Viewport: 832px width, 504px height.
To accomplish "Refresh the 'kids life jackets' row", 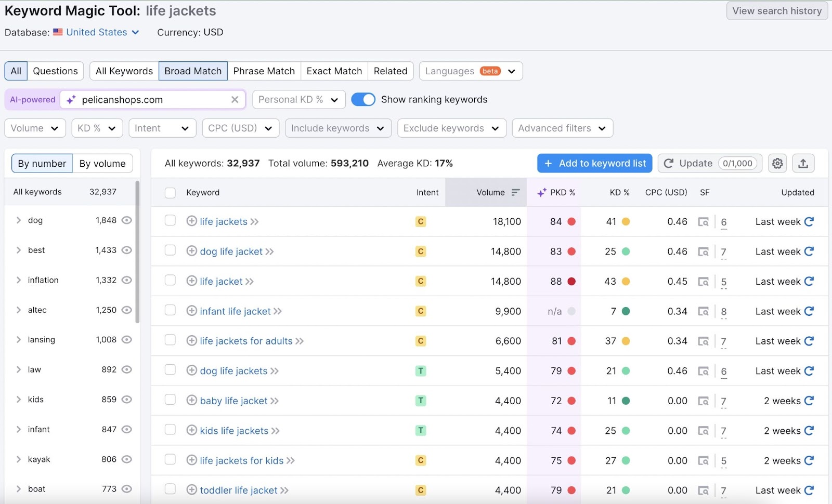I will click(x=809, y=430).
